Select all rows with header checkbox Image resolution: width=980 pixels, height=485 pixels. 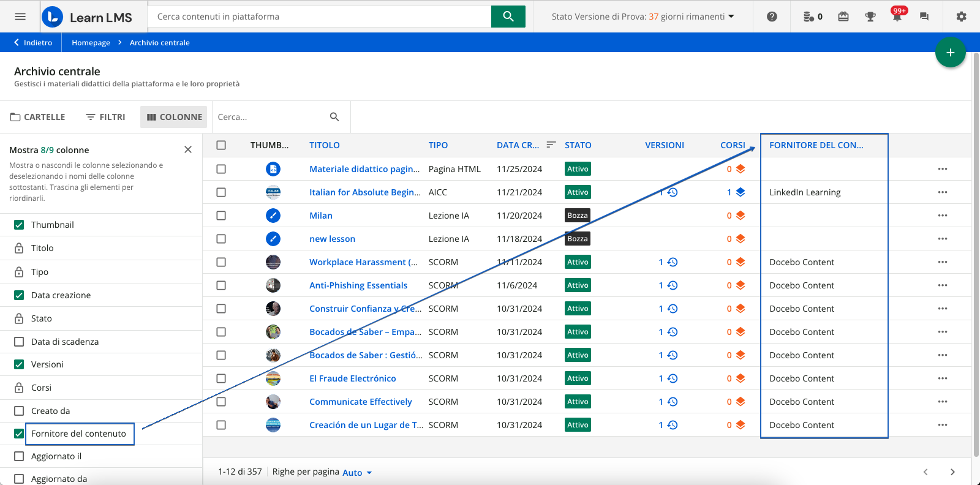coord(221,145)
